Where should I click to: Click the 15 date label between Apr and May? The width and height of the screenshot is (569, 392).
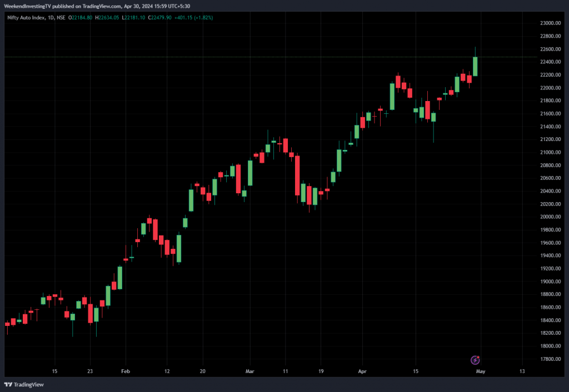[416, 371]
